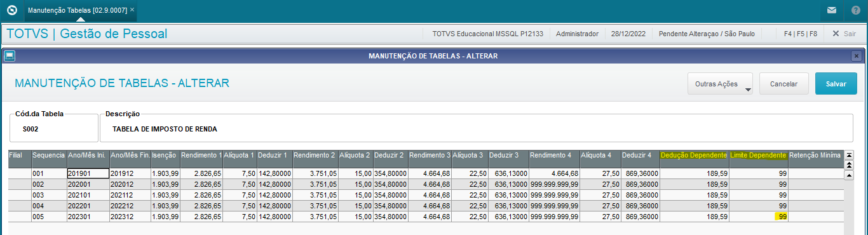Select sequence 001 row cell
The width and height of the screenshot is (868, 235).
pyautogui.click(x=49, y=173)
